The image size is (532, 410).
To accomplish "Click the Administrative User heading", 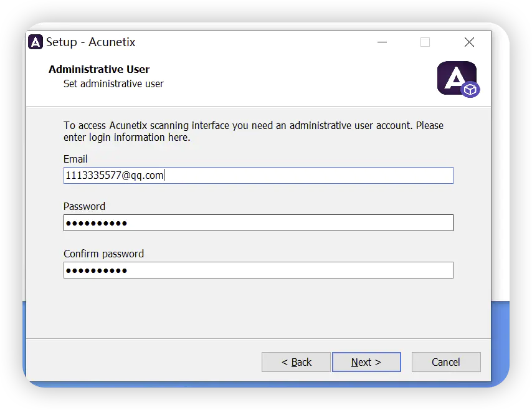I will [99, 69].
